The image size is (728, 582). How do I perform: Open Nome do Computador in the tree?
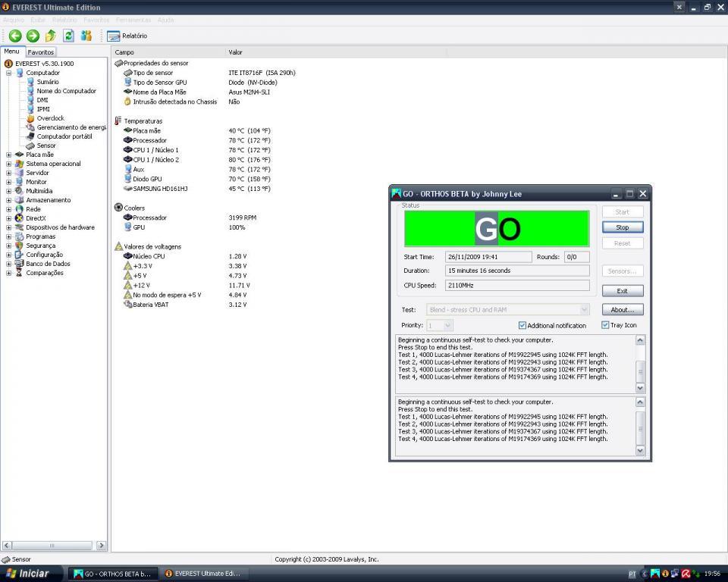[x=67, y=91]
